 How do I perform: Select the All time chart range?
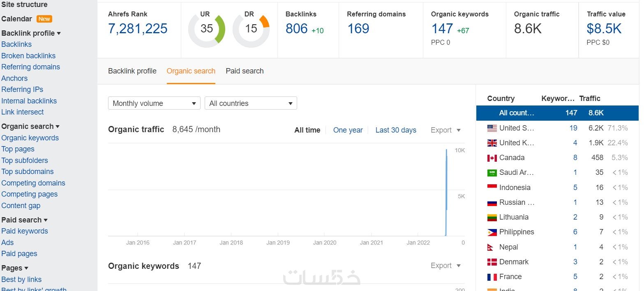307,130
